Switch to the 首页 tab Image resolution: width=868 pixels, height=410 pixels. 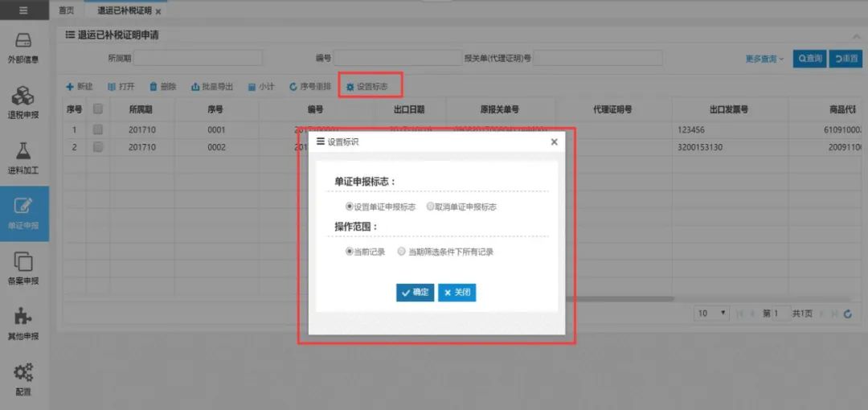pyautogui.click(x=67, y=10)
